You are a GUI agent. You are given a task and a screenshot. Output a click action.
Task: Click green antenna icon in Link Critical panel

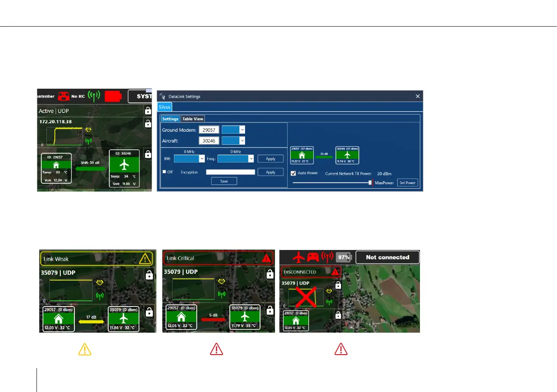click(222, 294)
